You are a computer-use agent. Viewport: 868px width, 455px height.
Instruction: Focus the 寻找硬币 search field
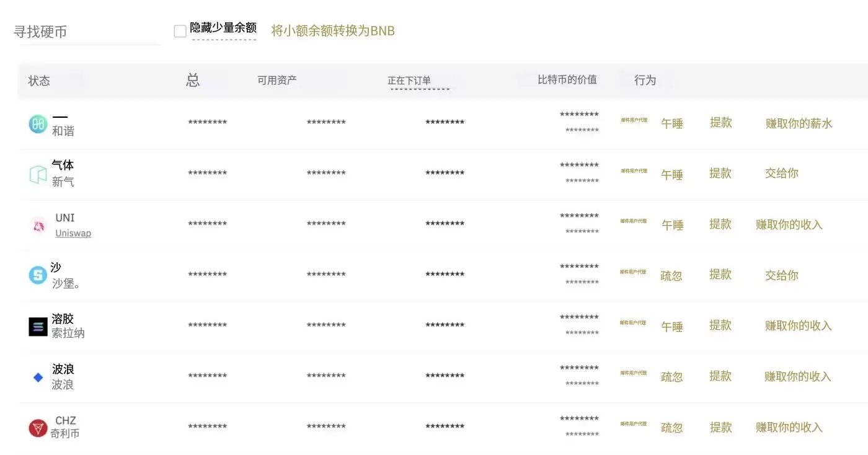point(87,32)
